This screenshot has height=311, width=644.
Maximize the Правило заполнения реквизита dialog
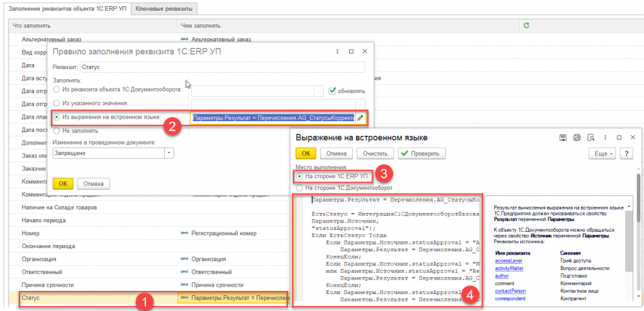pos(351,52)
